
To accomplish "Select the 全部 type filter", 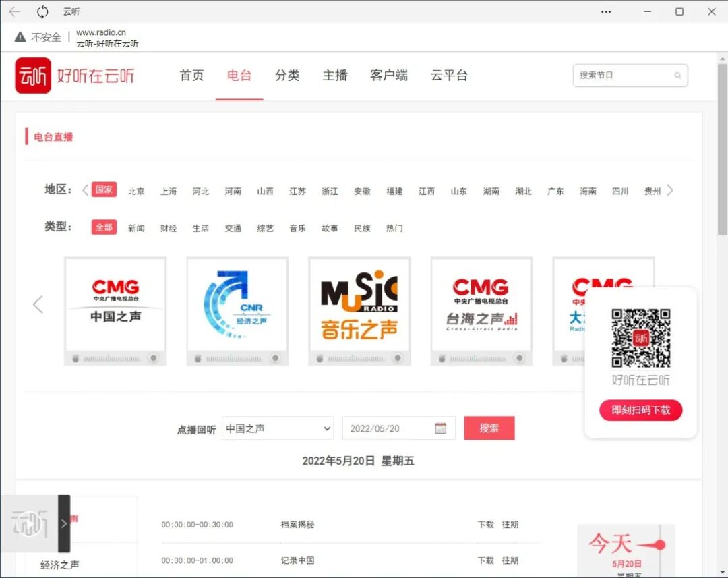I will tap(104, 227).
